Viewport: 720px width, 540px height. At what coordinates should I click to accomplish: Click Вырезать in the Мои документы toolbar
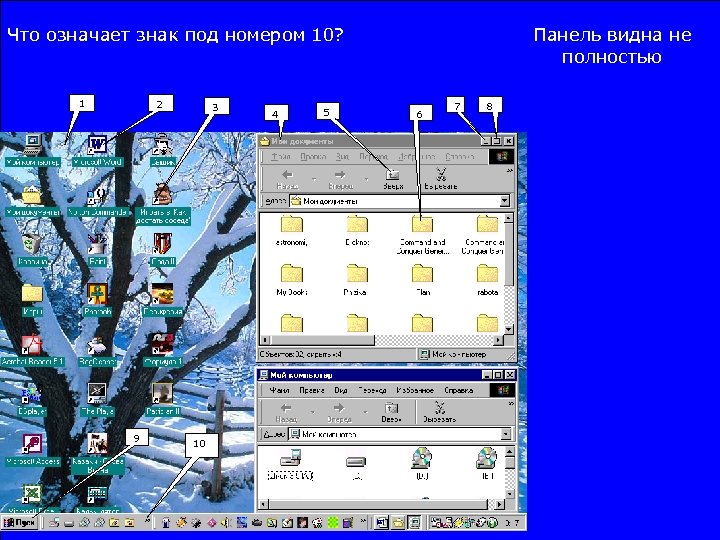coord(440,179)
